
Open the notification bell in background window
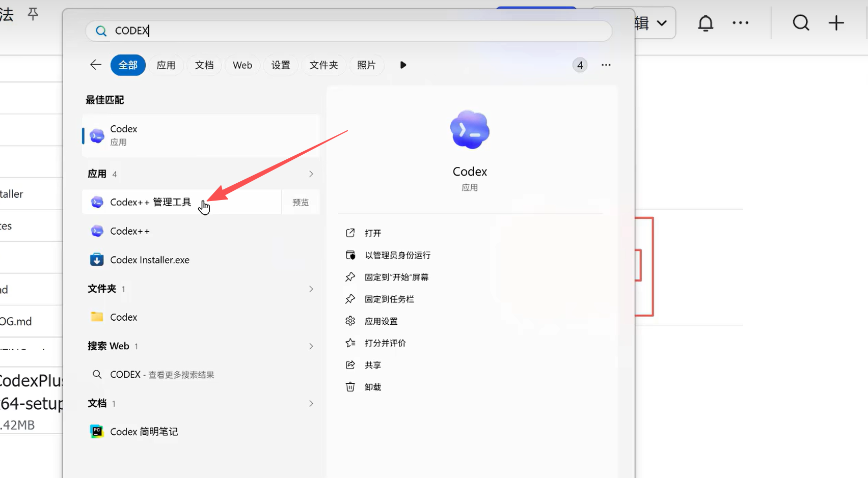click(x=706, y=23)
